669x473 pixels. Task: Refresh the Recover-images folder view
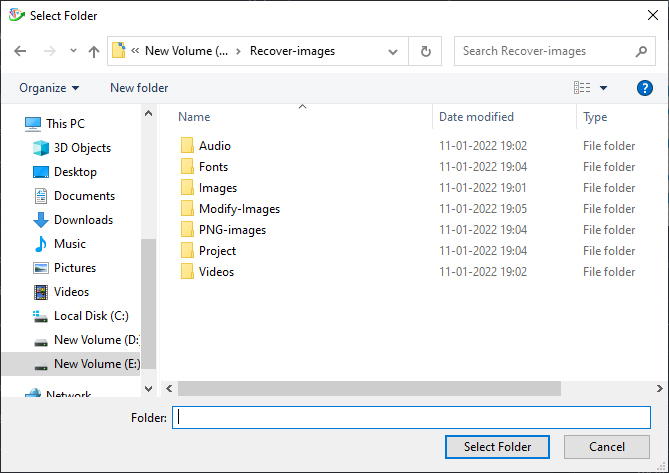pos(425,51)
